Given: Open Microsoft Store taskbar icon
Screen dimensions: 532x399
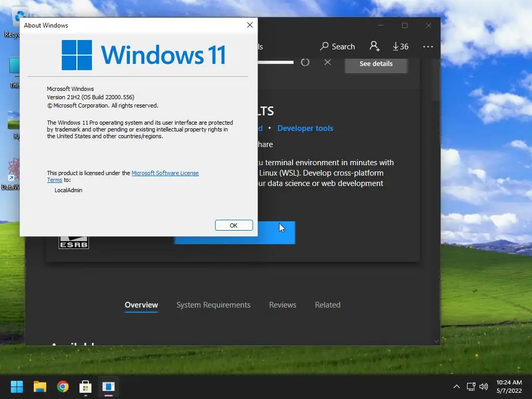Looking at the screenshot, I should (x=86, y=387).
